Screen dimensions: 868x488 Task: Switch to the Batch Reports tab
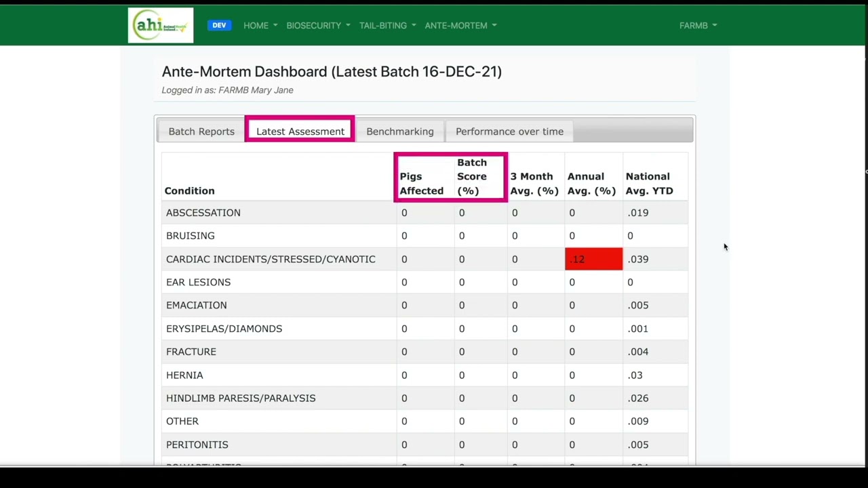(201, 131)
